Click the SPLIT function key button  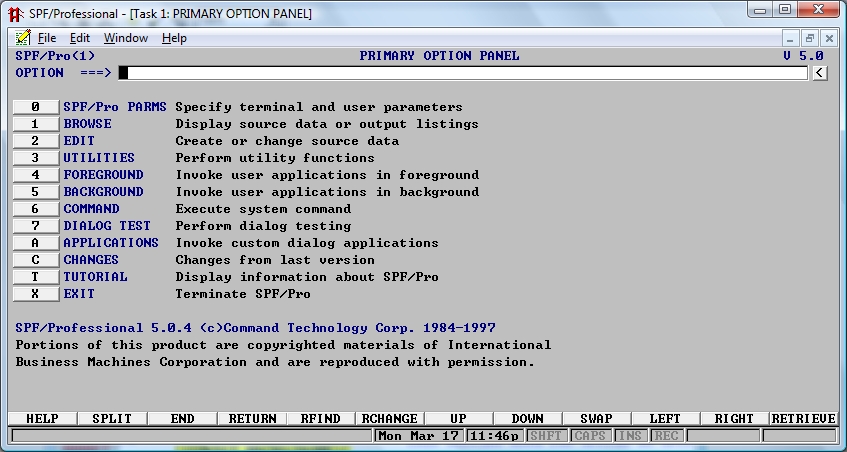(x=112, y=419)
